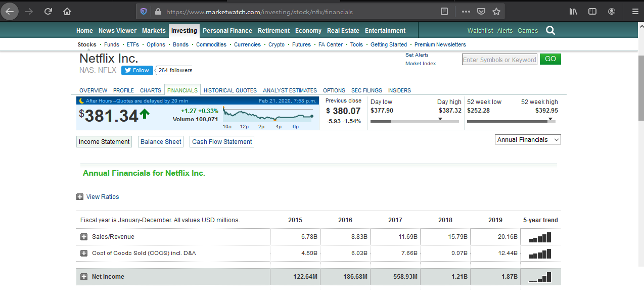This screenshot has height=305, width=644.
Task: Open Options subnavigation link
Action: (x=156, y=44)
